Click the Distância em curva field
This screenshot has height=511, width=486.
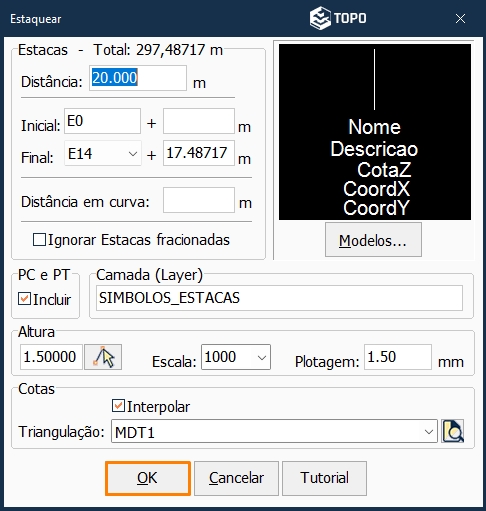(x=199, y=200)
